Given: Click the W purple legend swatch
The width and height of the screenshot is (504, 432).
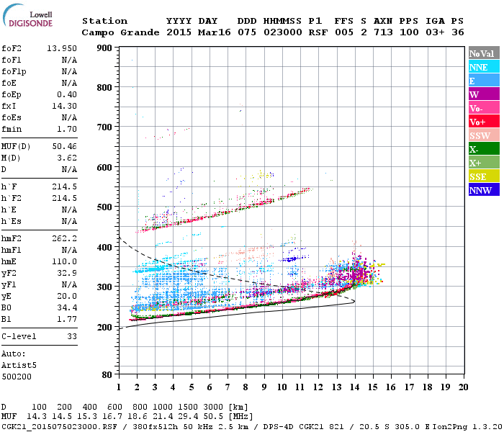Looking at the screenshot, I should click(484, 94).
